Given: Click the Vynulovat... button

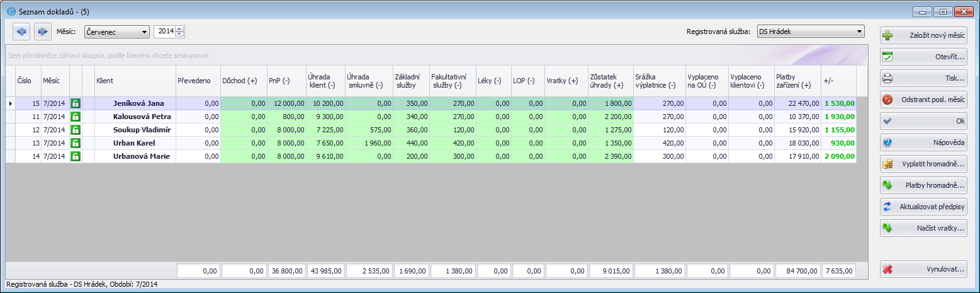Looking at the screenshot, I should (923, 269).
